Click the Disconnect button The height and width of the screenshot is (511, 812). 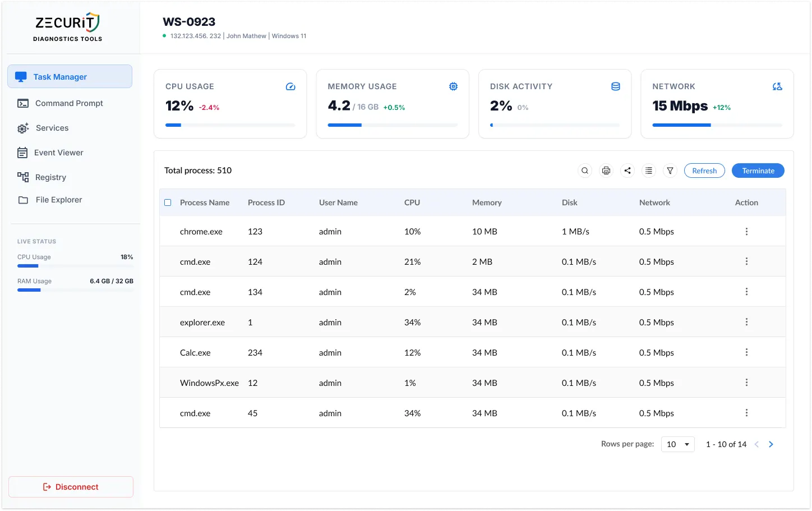tap(71, 487)
